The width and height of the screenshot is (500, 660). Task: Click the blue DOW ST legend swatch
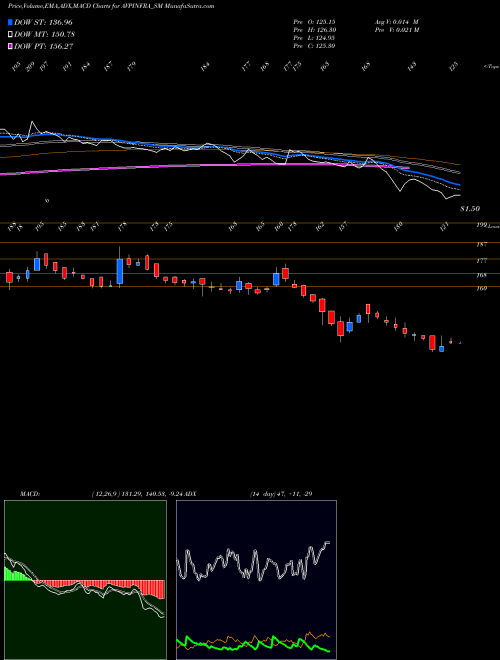click(10, 22)
